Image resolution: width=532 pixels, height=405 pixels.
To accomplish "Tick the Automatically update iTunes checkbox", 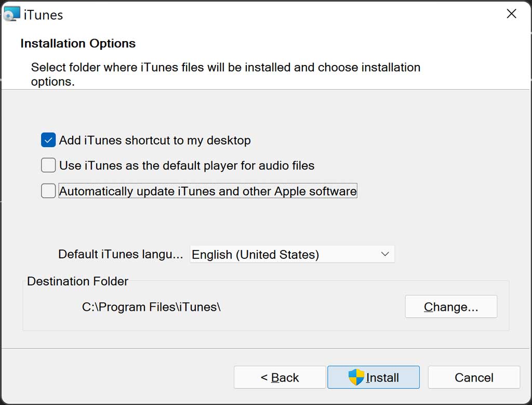I will [48, 191].
